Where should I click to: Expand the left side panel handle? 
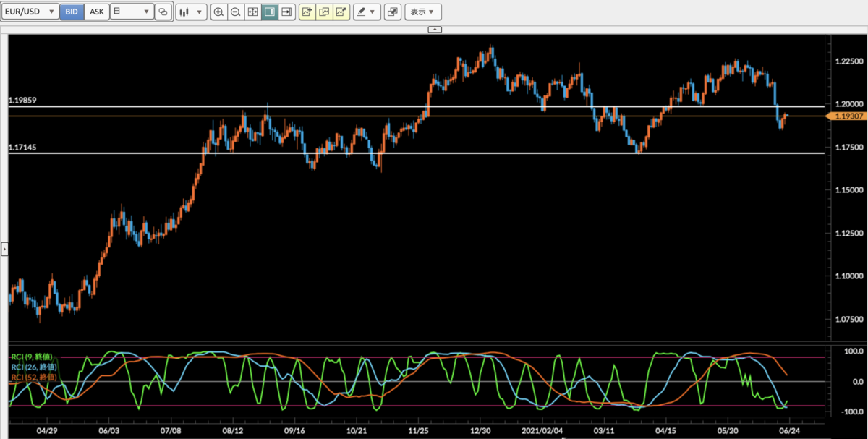click(x=4, y=249)
